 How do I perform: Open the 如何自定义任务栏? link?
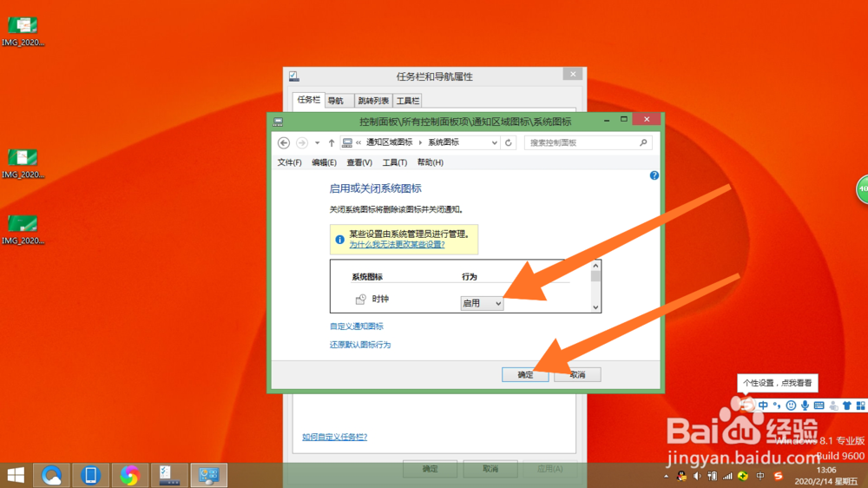[335, 437]
